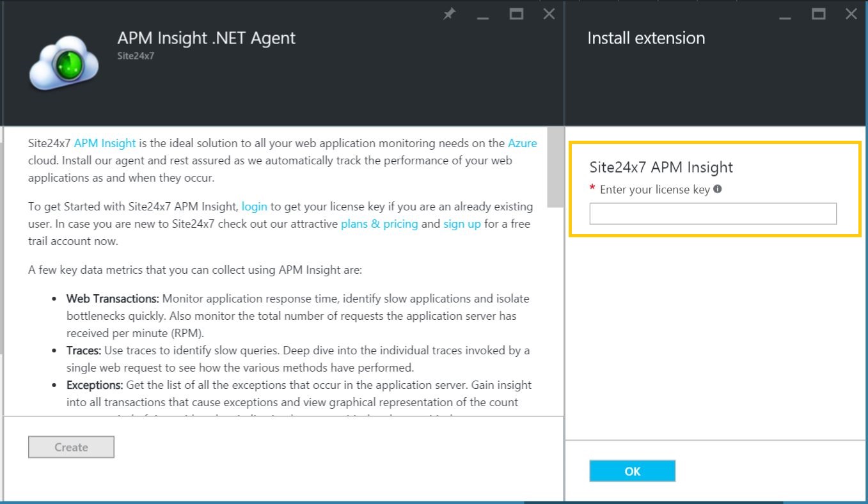Pin the APM Insight .NET Agent blade
The width and height of the screenshot is (868, 504).
pyautogui.click(x=450, y=14)
